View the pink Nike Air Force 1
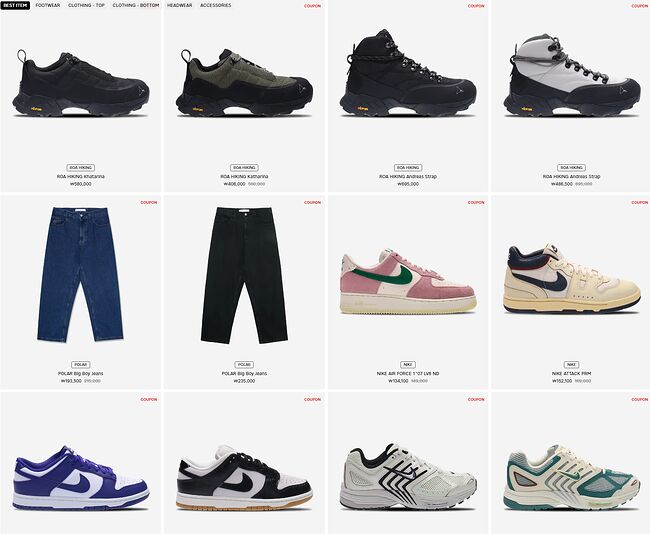The image size is (650, 534). click(408, 282)
